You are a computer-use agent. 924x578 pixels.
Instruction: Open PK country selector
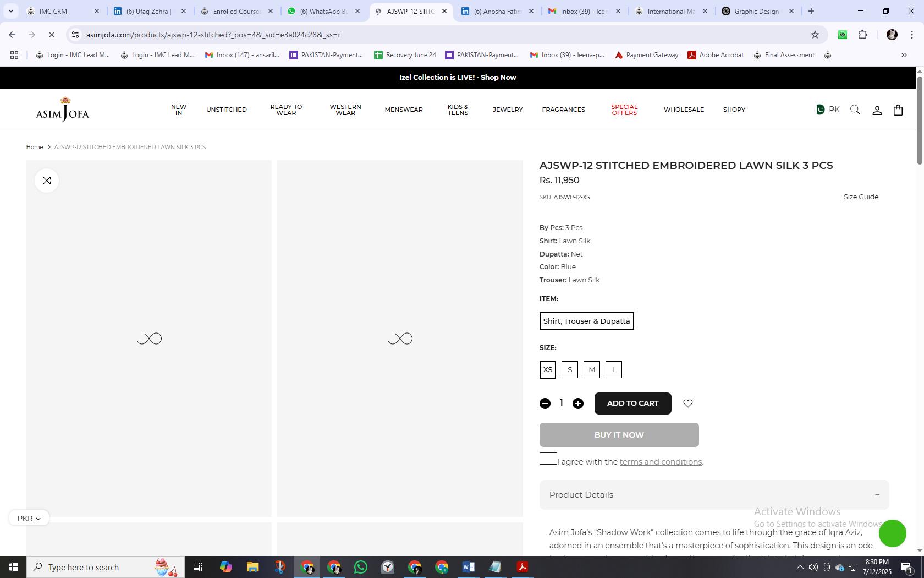pyautogui.click(x=828, y=110)
